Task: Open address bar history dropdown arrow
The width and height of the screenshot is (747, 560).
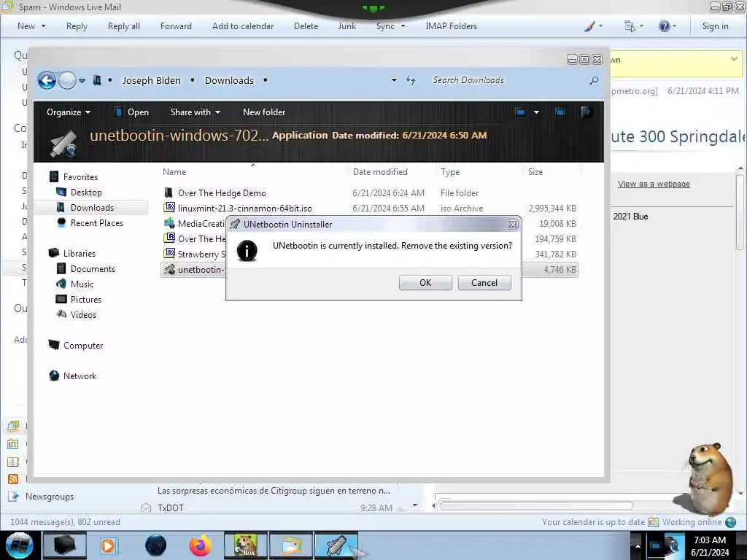Action: [x=394, y=80]
